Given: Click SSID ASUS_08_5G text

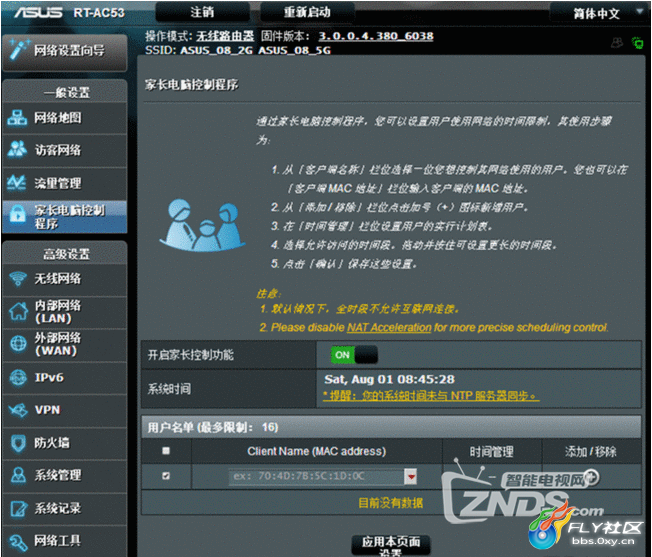Looking at the screenshot, I should pyautogui.click(x=294, y=51).
